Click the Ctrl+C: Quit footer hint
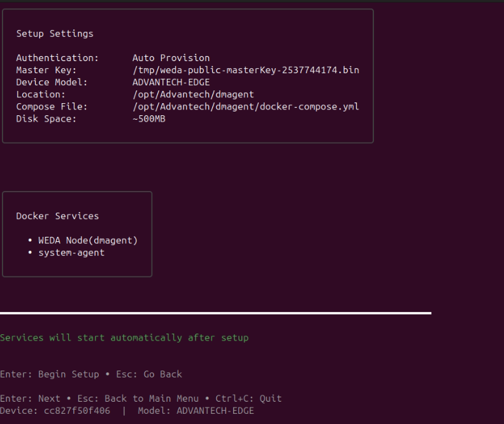 point(248,399)
